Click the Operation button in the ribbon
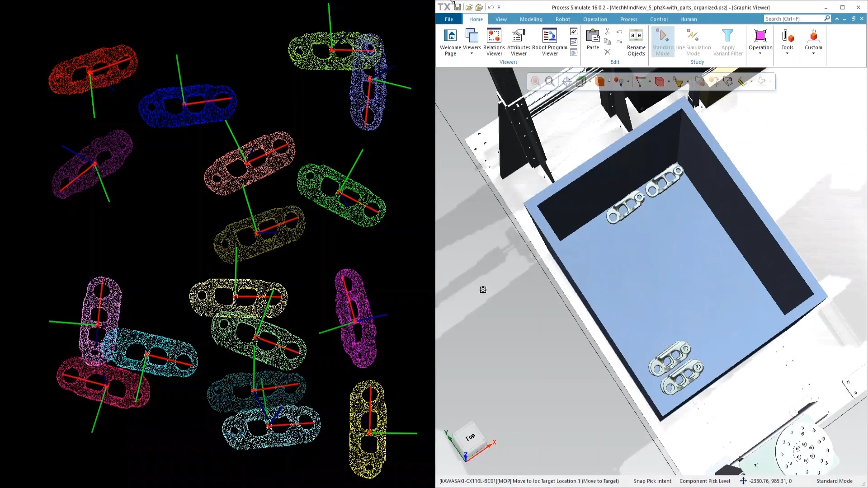Screen dimensions: 868x488 pyautogui.click(x=760, y=42)
